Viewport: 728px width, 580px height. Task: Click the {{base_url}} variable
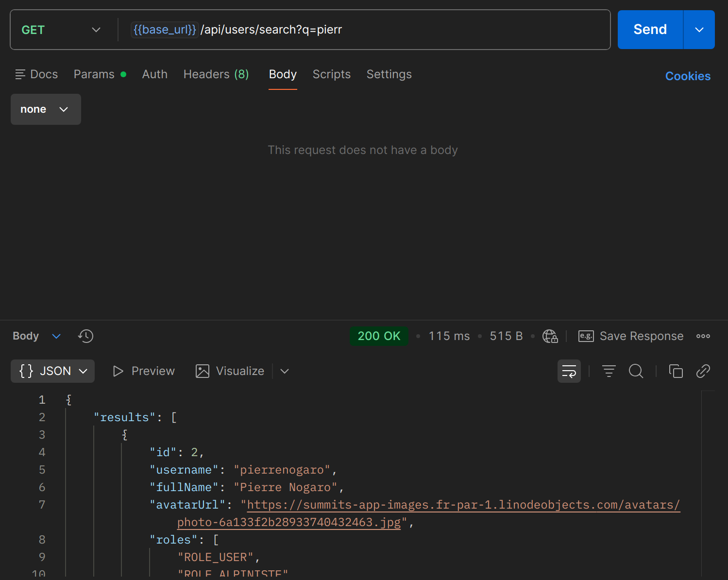165,30
